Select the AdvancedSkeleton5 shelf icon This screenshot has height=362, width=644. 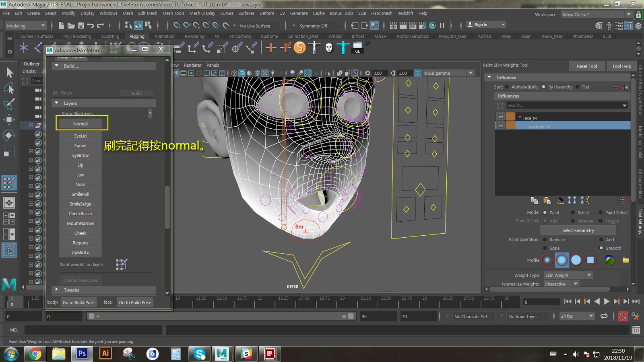300,49
